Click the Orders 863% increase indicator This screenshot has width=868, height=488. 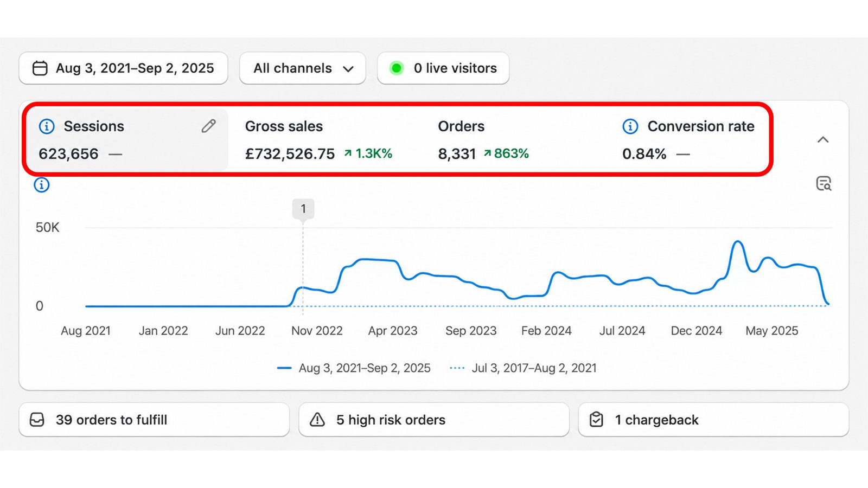(506, 153)
